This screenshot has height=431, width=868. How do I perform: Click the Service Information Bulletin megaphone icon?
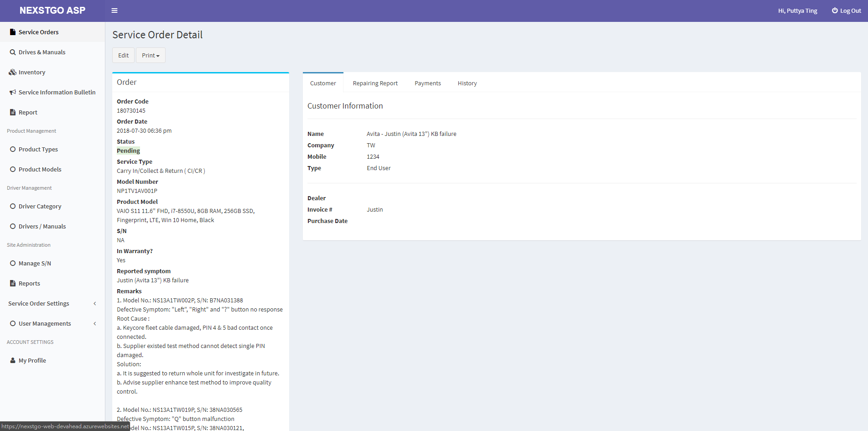[13, 92]
